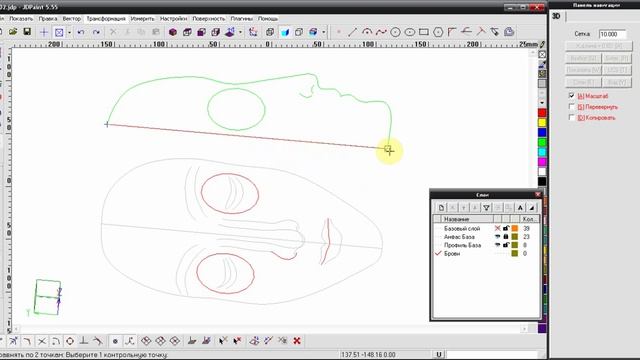
Task: Toggle lock on Базовый слой layer
Action: [506, 228]
